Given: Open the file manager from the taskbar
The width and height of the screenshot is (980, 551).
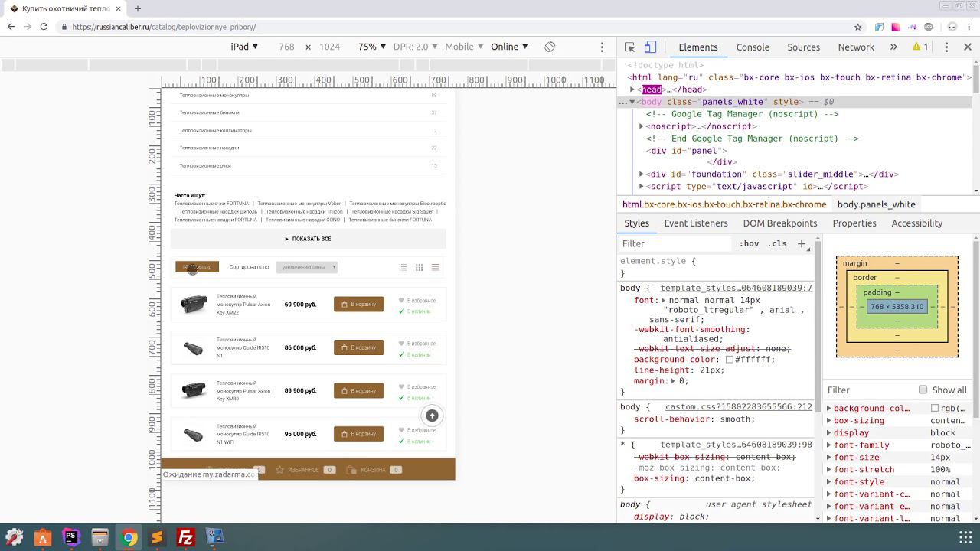Looking at the screenshot, I should (100, 537).
